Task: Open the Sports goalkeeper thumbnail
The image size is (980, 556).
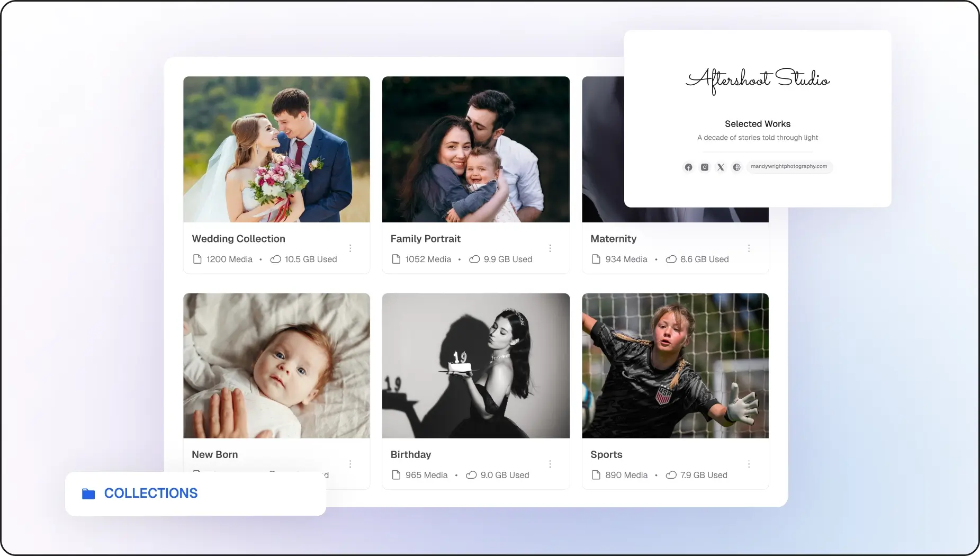Action: coord(675,366)
